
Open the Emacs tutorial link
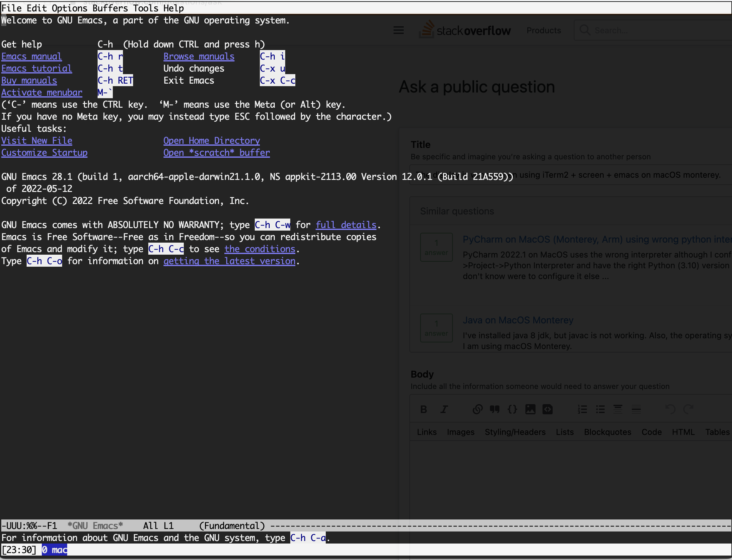click(36, 68)
